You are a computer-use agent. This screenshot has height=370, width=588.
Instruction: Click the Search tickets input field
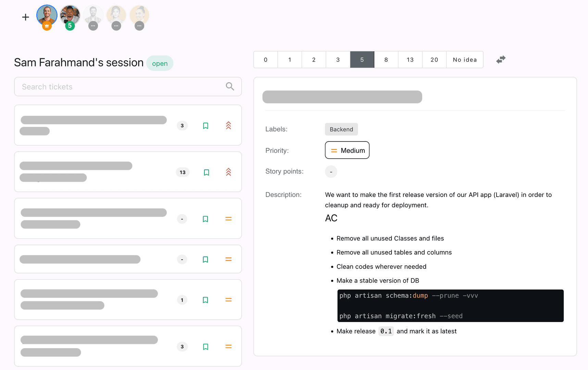pos(103,86)
